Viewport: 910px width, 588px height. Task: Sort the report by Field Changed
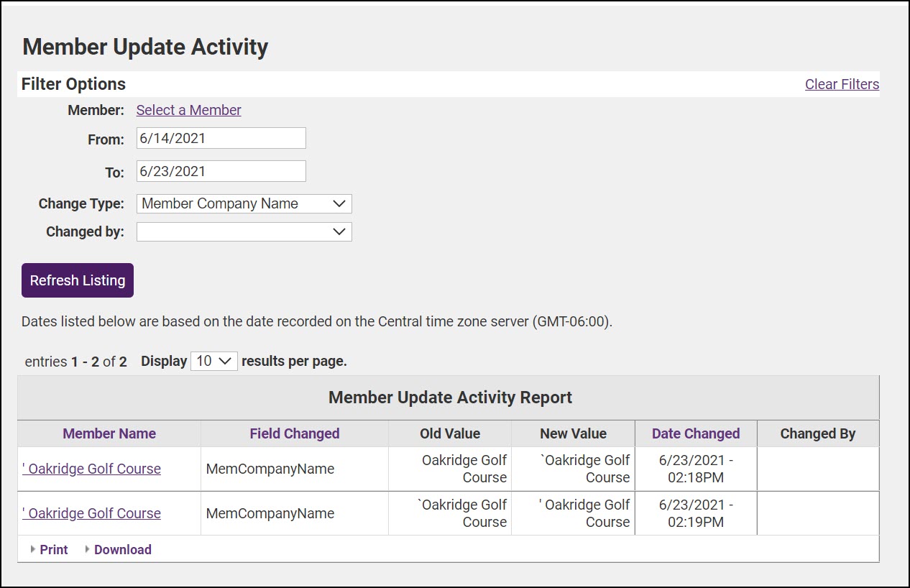[294, 433]
